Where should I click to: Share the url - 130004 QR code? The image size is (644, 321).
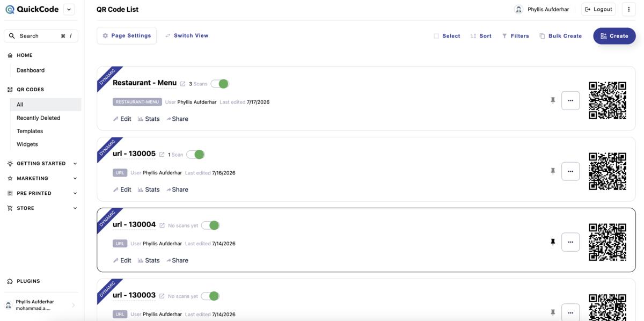[x=177, y=261]
